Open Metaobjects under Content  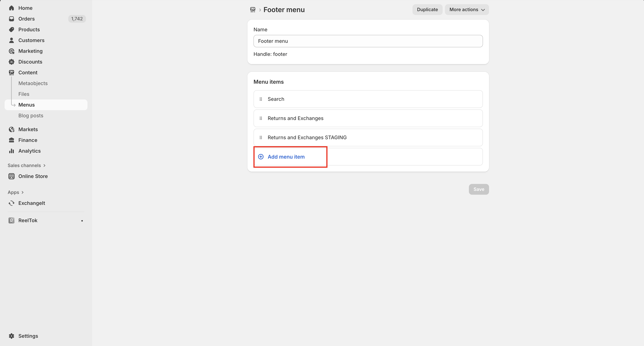point(33,83)
